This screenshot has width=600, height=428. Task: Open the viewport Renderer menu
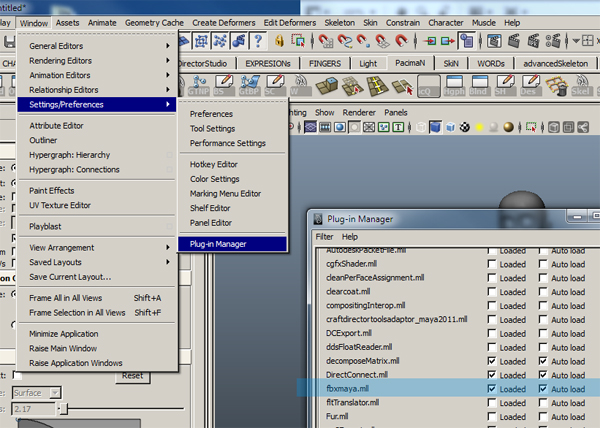359,112
